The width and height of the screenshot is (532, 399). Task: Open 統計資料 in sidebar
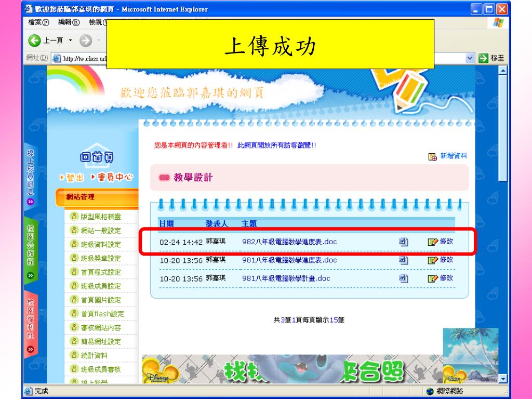94,356
